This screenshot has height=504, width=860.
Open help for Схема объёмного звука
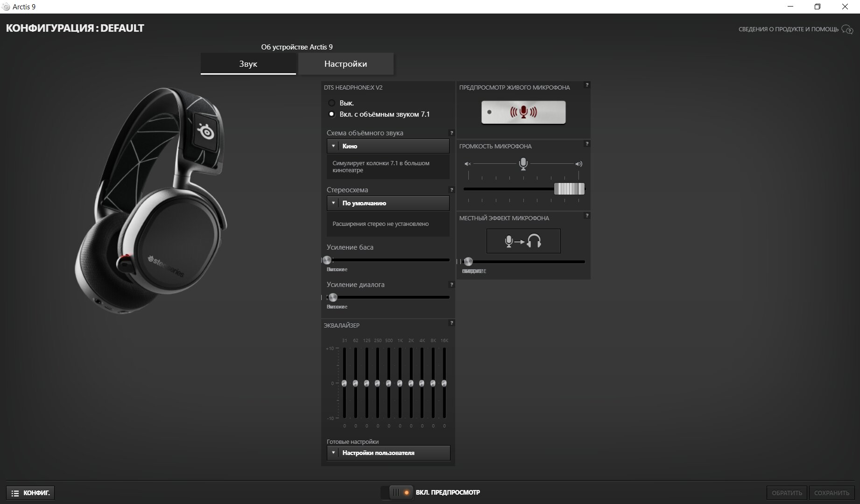coord(451,133)
